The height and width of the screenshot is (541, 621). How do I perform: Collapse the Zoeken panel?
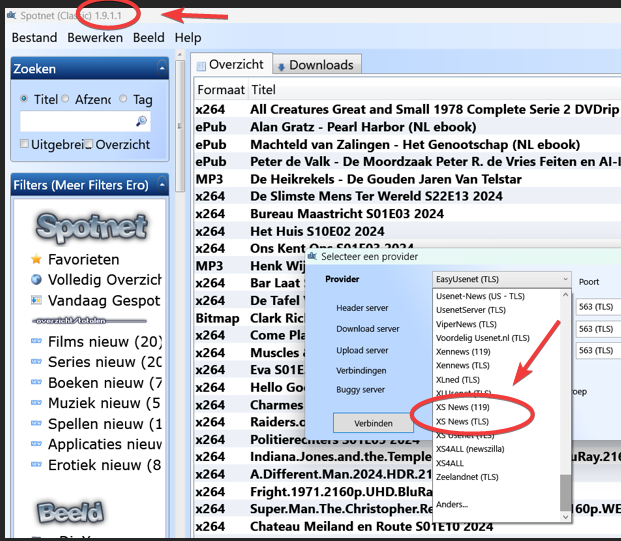[x=162, y=69]
